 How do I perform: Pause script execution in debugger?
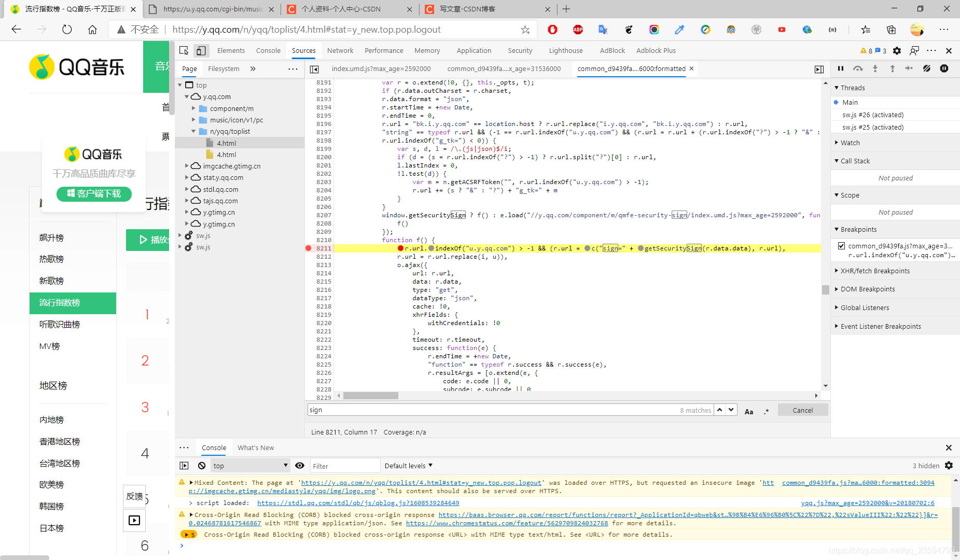(841, 68)
